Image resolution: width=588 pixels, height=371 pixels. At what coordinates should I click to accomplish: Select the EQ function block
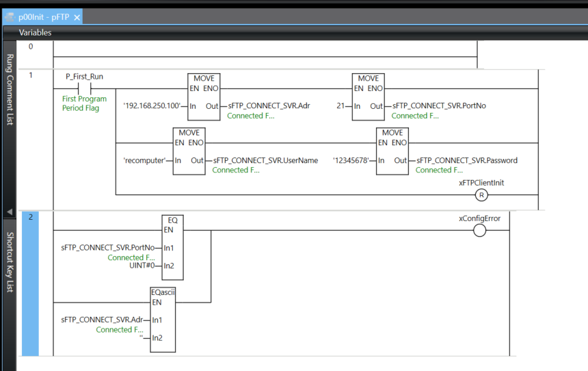(172, 247)
